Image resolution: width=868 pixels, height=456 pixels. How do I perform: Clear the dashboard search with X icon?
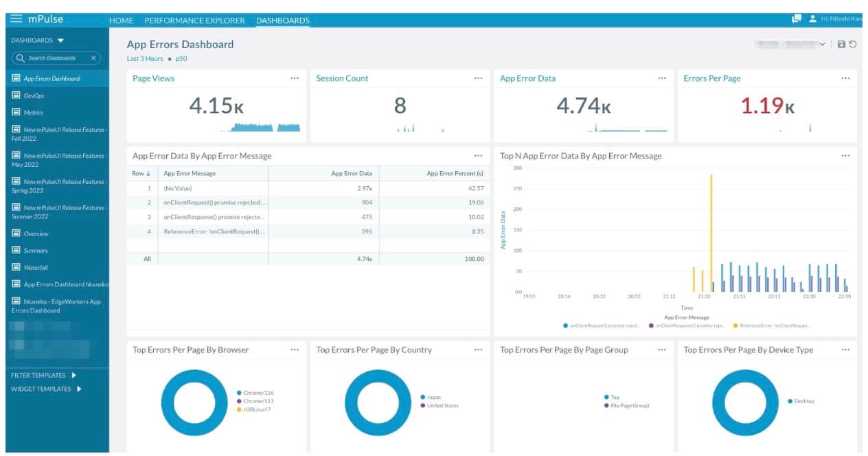(93, 58)
